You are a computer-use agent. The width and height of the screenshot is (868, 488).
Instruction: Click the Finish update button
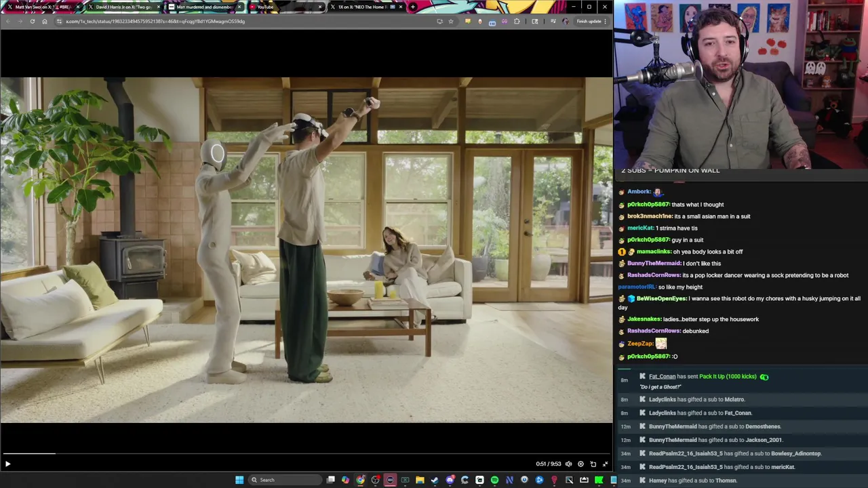589,21
